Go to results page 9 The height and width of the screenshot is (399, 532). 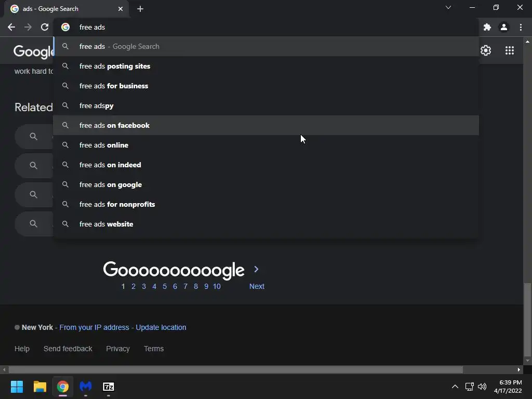coord(206,286)
